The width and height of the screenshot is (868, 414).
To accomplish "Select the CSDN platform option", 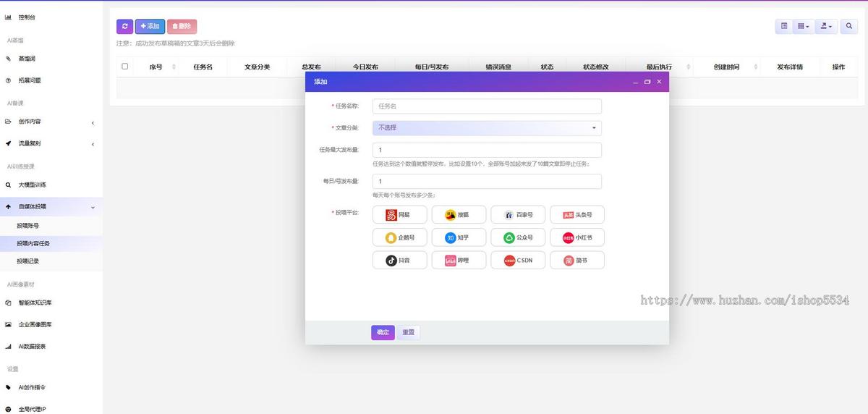I will [518, 260].
